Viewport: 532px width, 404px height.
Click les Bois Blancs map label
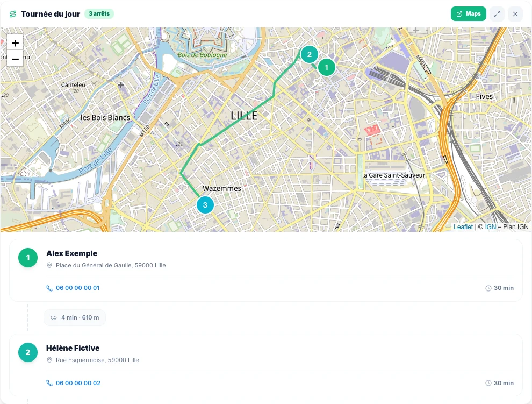click(x=105, y=118)
